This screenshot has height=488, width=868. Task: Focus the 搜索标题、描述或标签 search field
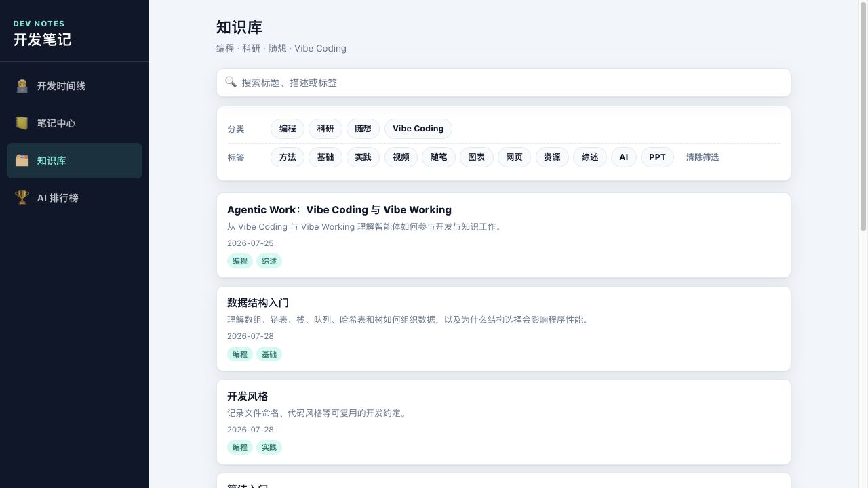tap(504, 83)
